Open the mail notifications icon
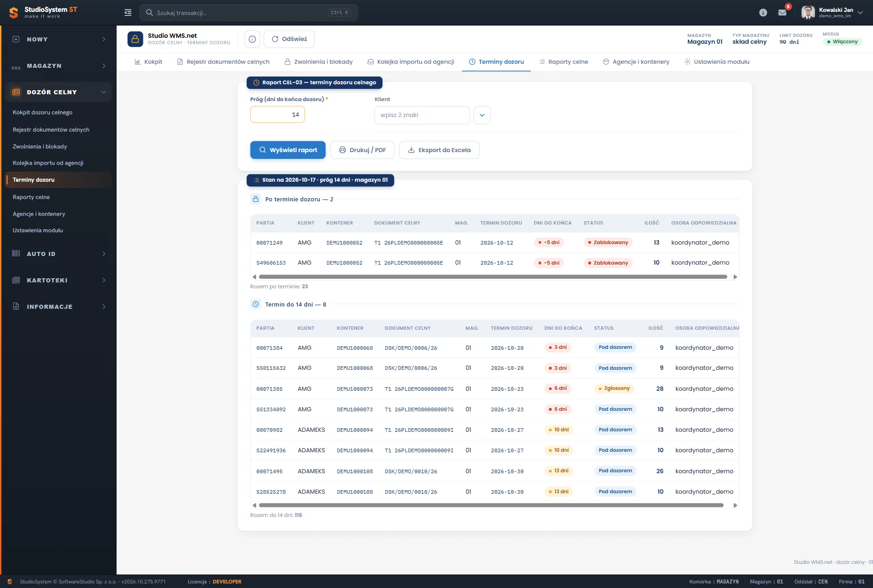The width and height of the screenshot is (873, 588). tap(782, 13)
